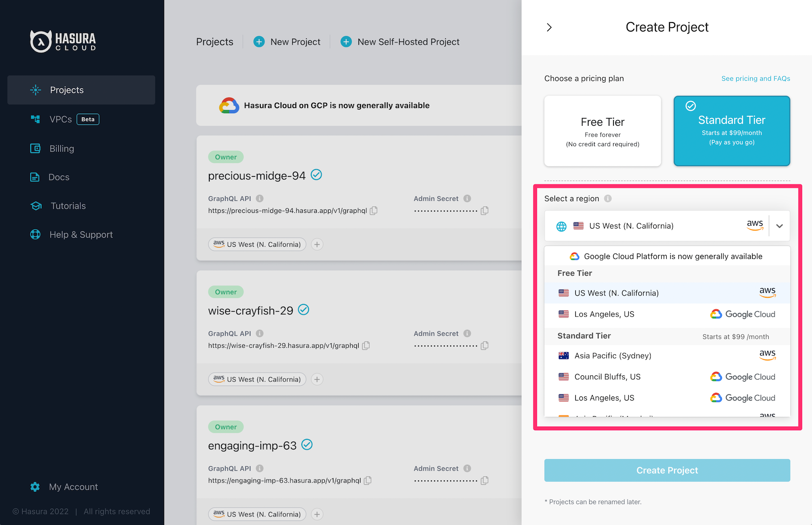
Task: Select the VPCs icon in the sidebar
Action: tap(35, 119)
